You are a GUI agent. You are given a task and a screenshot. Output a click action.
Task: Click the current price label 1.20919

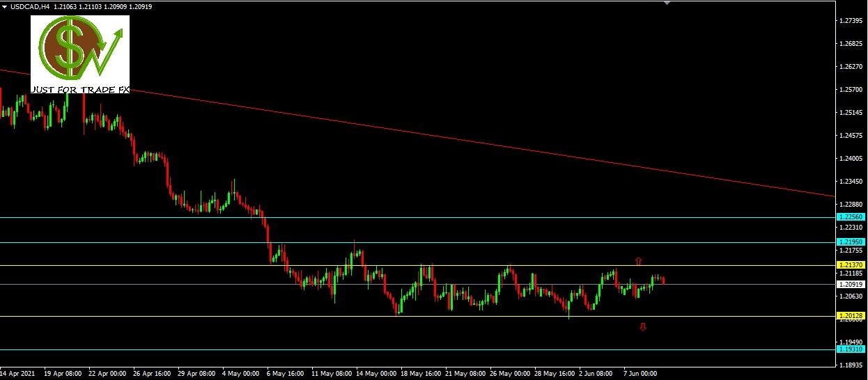click(851, 284)
